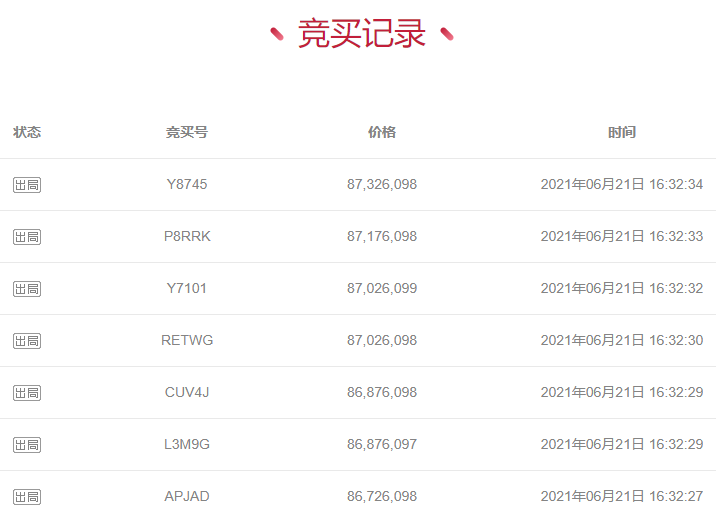Click the 出局 status badge for L3M9G

tap(27, 445)
